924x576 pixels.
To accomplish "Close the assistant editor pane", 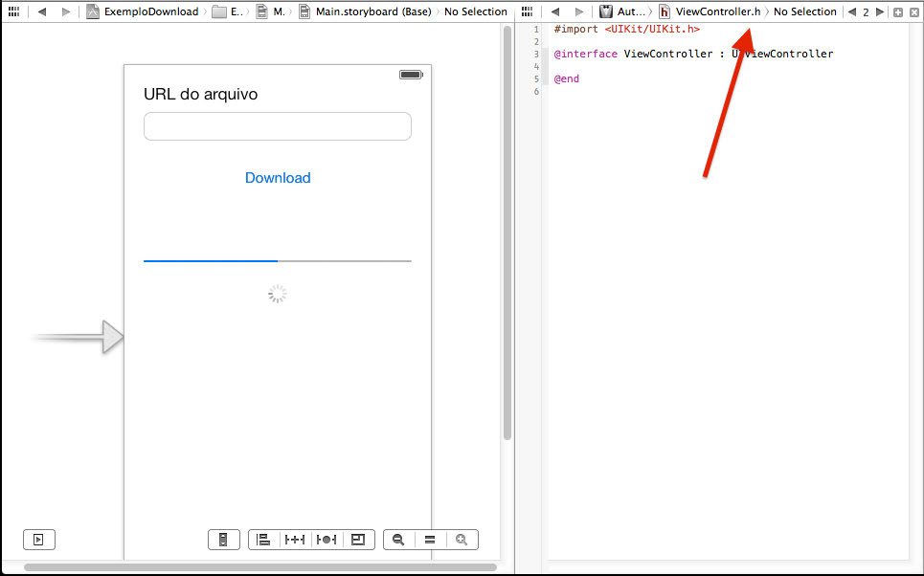I will (x=913, y=11).
